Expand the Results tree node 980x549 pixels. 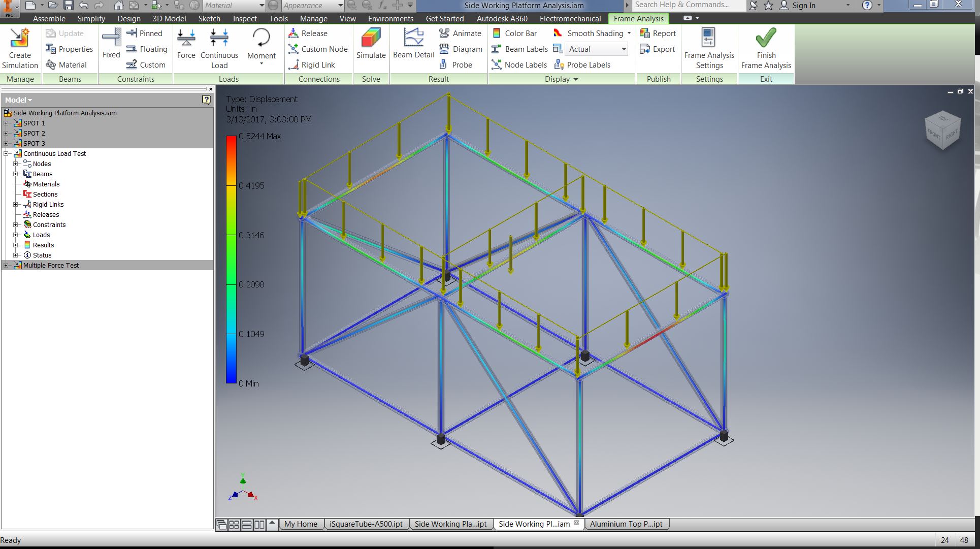(x=16, y=245)
